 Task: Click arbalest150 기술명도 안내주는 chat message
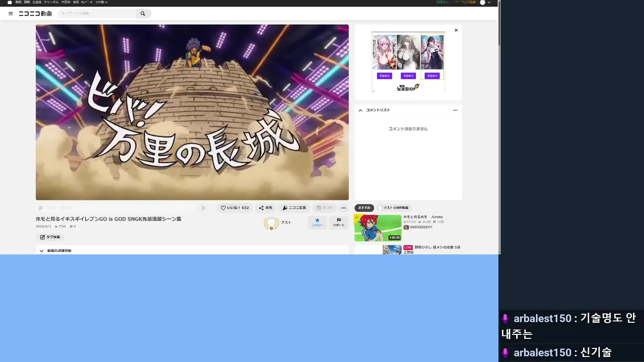pyautogui.click(x=570, y=326)
